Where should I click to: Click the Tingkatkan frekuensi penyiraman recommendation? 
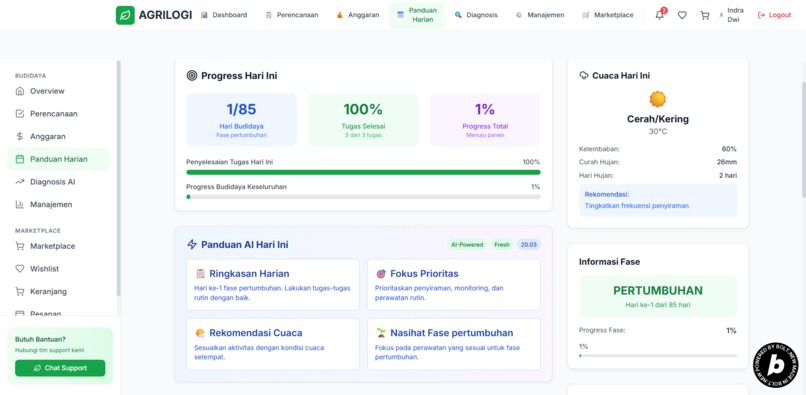[636, 206]
